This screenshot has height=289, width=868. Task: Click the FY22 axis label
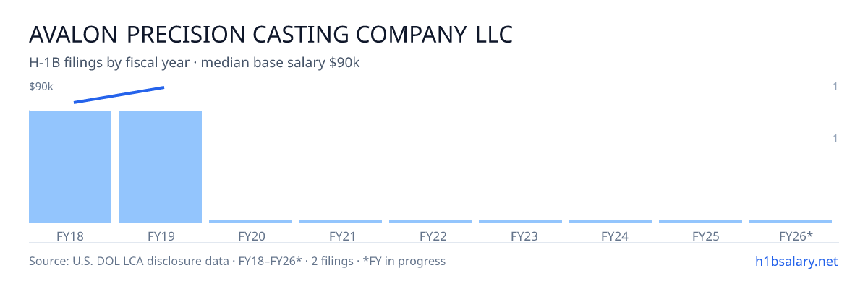point(430,236)
